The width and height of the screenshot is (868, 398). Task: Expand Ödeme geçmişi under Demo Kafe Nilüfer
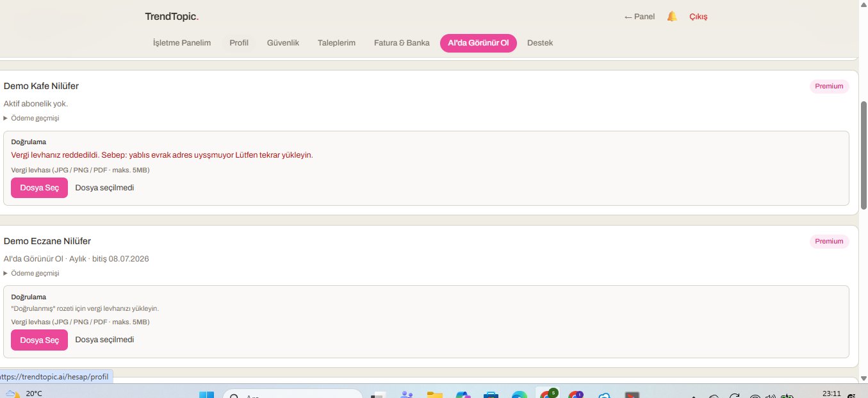click(x=31, y=118)
